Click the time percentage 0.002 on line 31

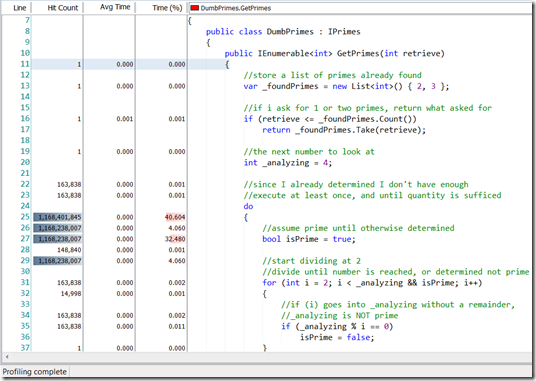177,283
